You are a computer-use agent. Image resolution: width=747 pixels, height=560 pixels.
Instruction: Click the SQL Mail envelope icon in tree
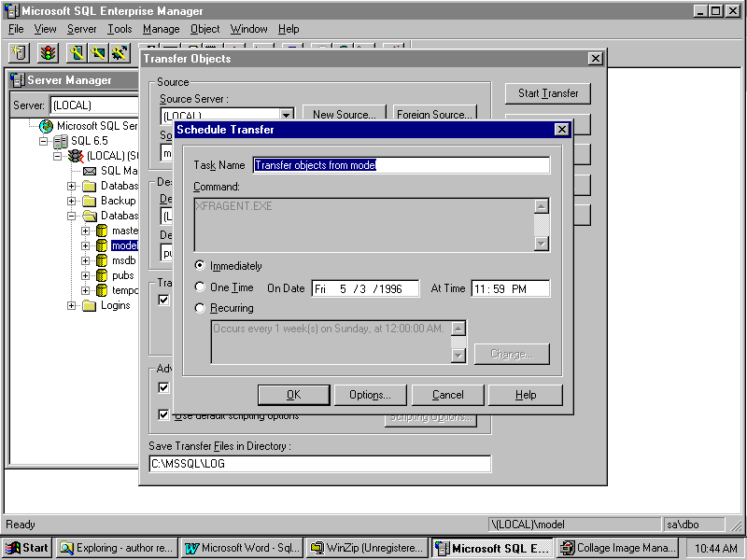tap(90, 171)
